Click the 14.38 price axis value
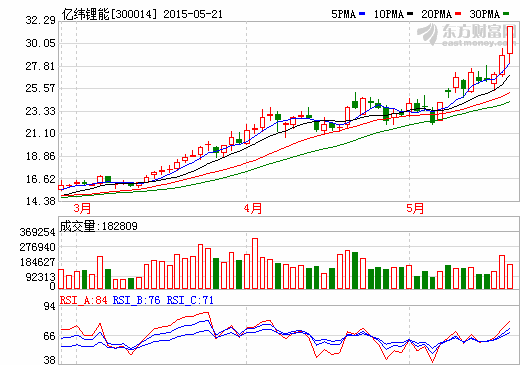520x365 pixels. [x=40, y=201]
